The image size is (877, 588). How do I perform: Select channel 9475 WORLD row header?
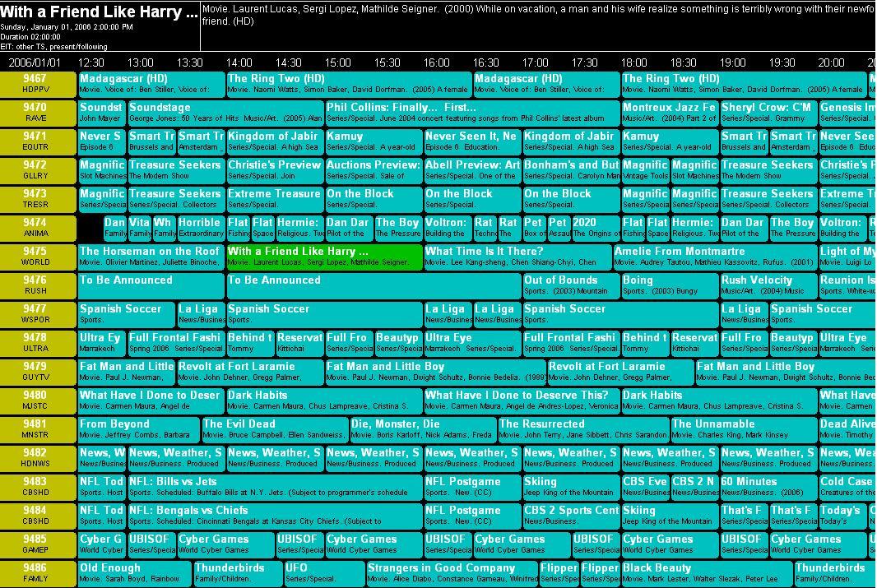[38, 257]
